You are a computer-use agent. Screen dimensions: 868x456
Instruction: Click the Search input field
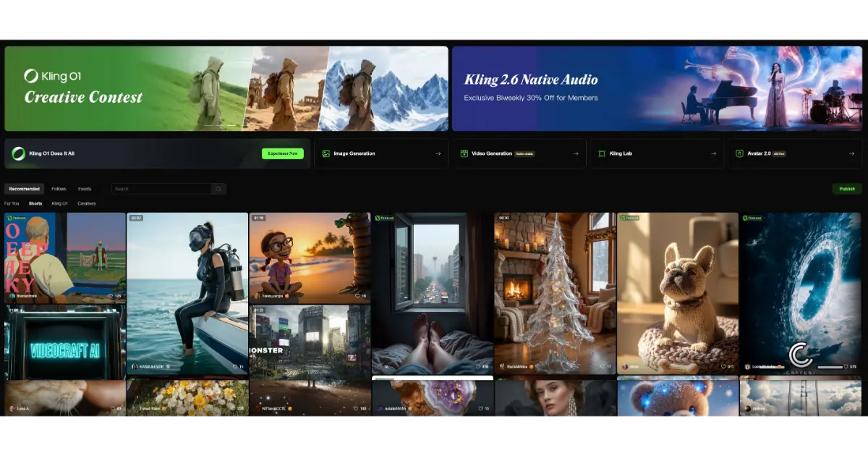click(x=169, y=189)
